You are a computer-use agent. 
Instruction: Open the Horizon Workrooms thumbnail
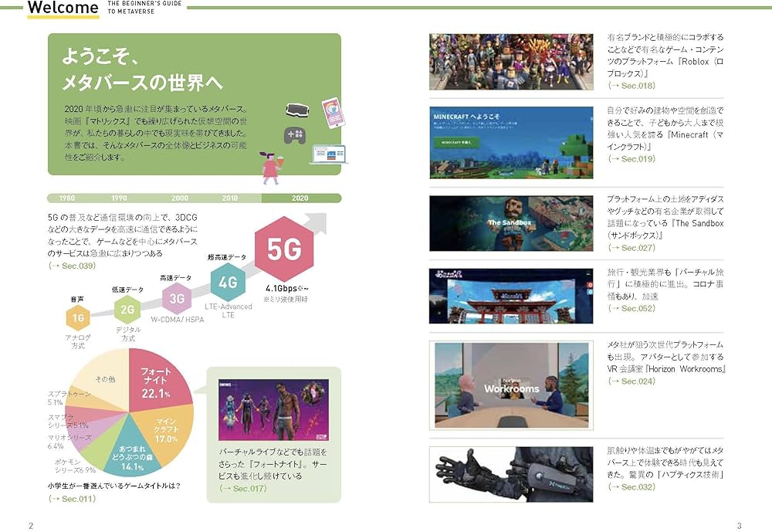(511, 385)
